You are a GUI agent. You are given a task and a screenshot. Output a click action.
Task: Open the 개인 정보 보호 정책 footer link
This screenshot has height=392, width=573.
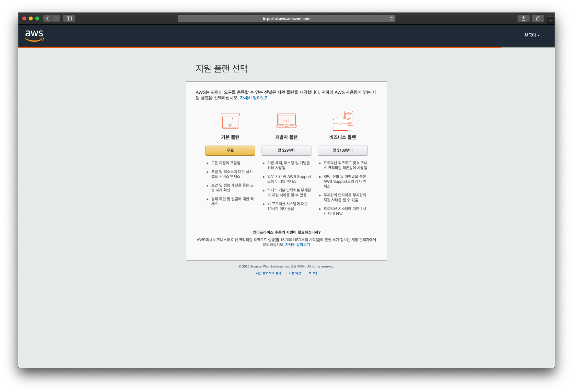pyautogui.click(x=268, y=273)
